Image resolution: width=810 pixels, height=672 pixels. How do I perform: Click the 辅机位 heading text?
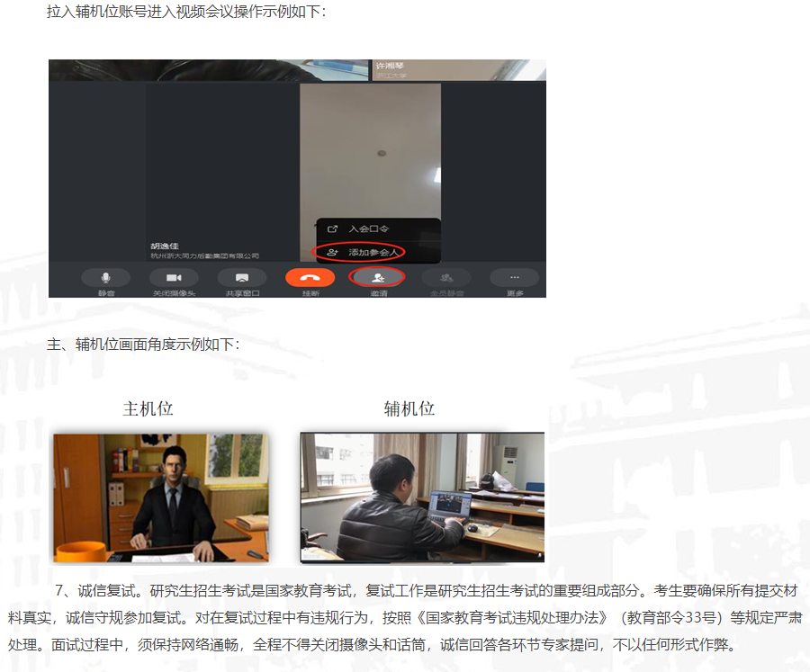click(409, 409)
